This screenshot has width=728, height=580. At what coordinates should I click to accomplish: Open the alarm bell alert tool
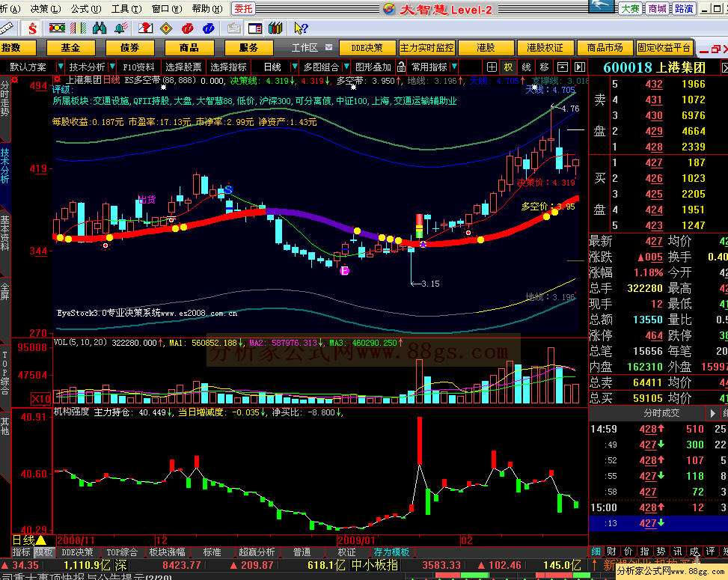pyautogui.click(x=121, y=28)
